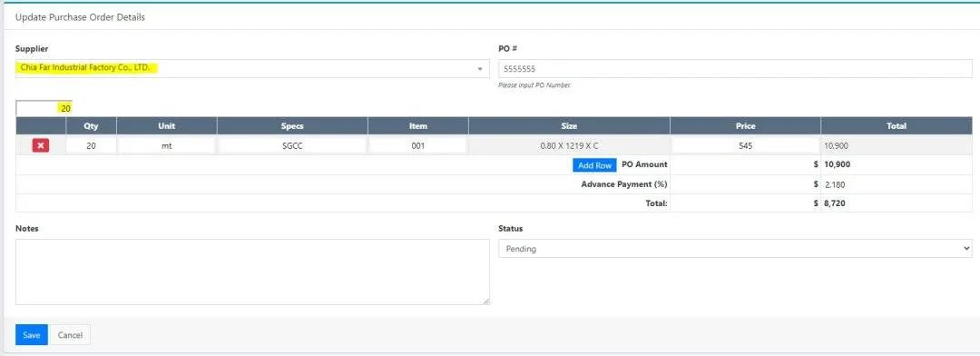Click the resize handle of Notes box
Viewport: 980px width, 356px height.
tap(485, 301)
